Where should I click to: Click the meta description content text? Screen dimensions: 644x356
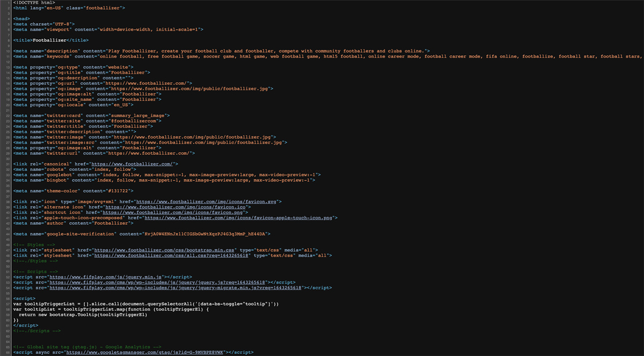tap(266, 51)
